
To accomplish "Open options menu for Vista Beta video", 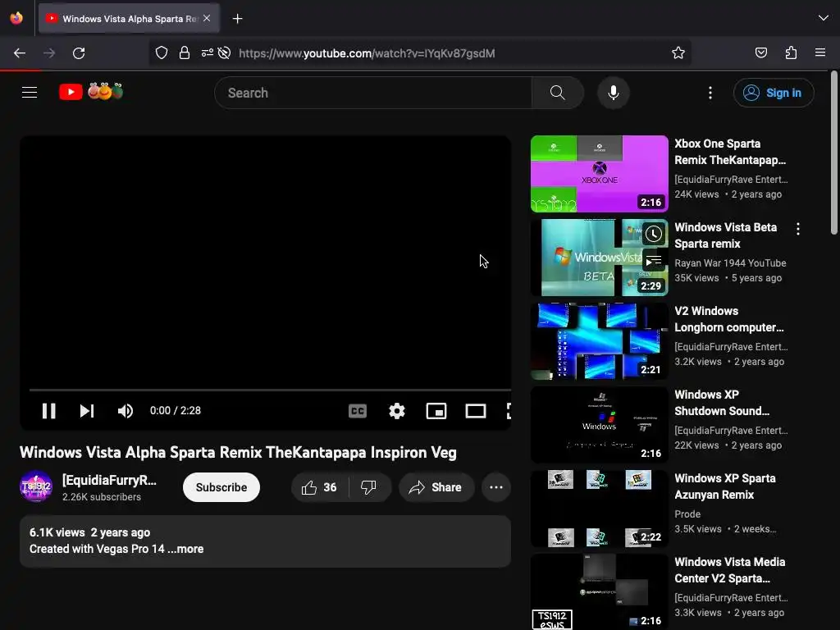I will (798, 229).
